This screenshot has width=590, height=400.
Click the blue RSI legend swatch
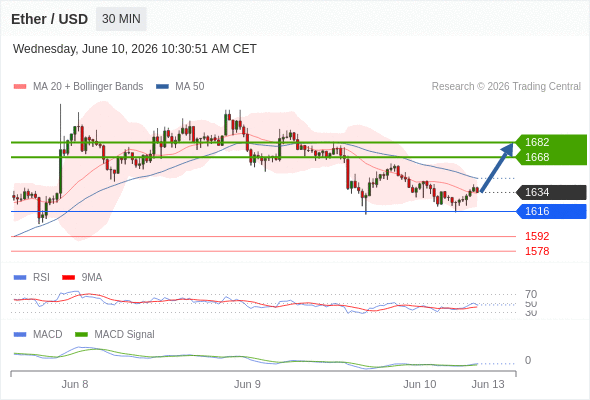[x=20, y=278]
